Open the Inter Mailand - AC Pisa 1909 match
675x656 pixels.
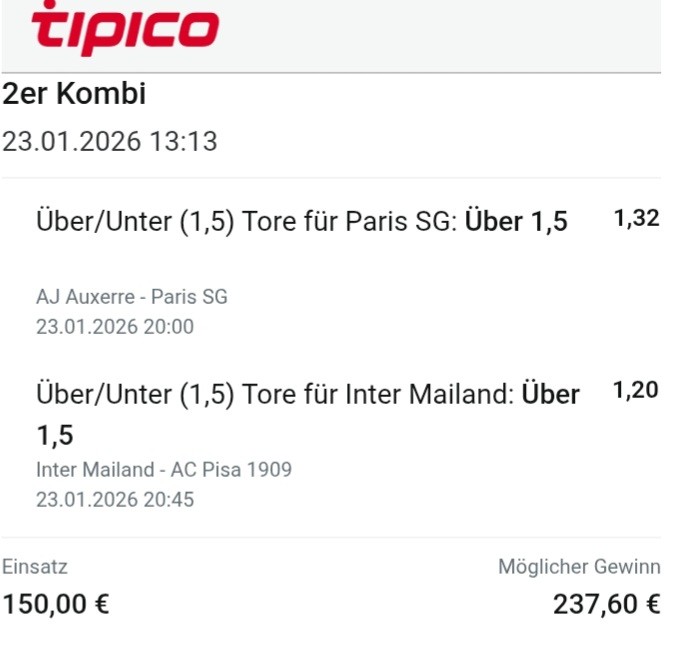coord(164,470)
